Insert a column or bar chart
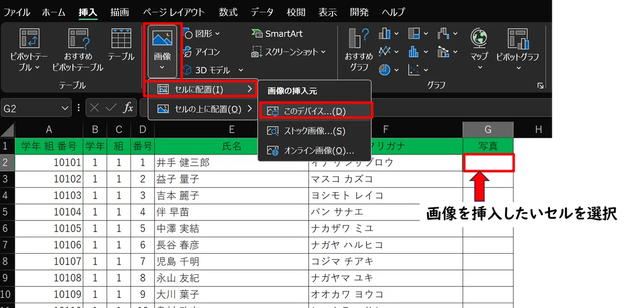This screenshot has height=308, width=644. pos(385,34)
